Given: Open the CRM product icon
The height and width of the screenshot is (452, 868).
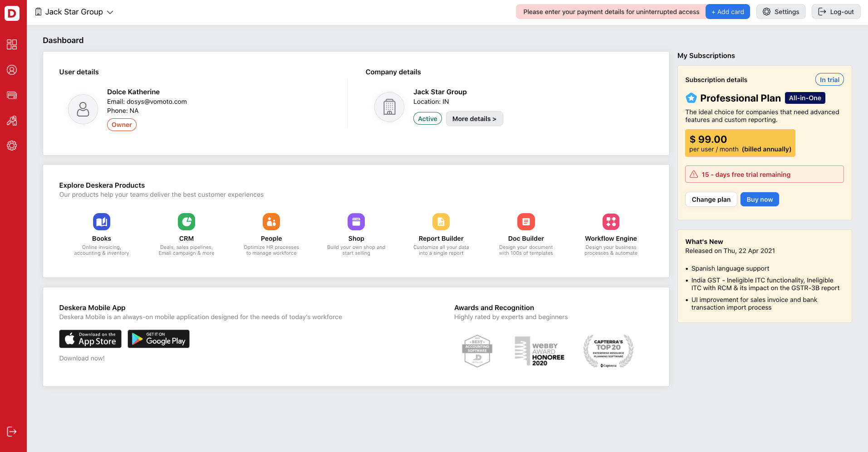Looking at the screenshot, I should click(186, 222).
